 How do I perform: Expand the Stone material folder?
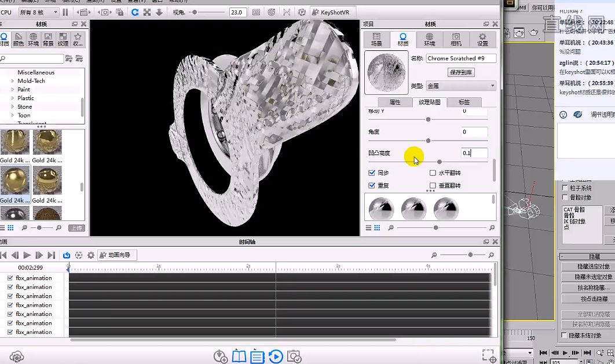point(13,106)
